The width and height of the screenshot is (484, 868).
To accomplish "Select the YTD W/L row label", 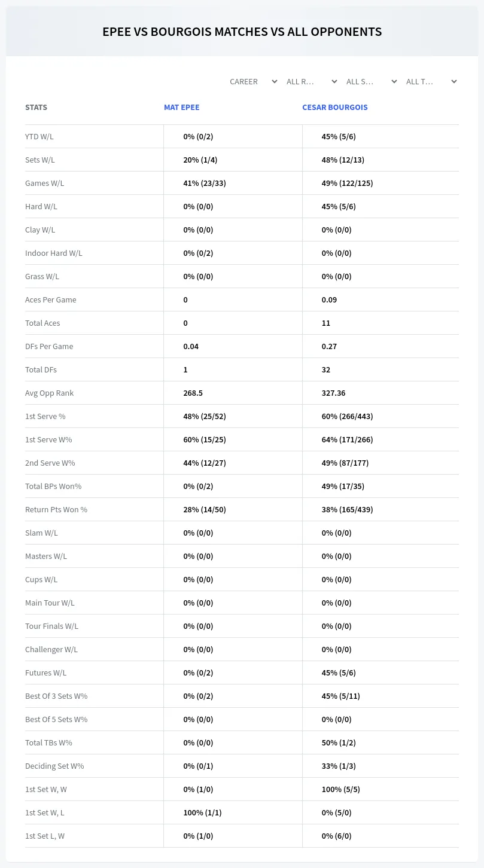I will click(39, 136).
